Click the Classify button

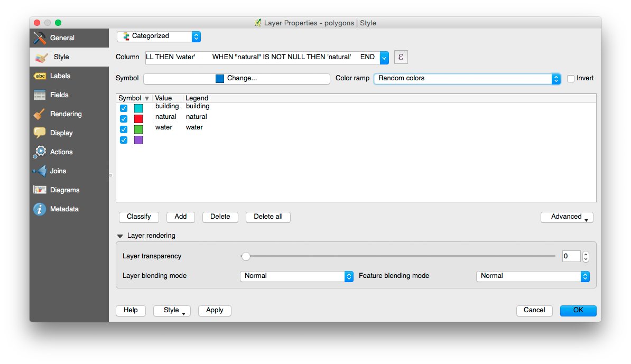coord(139,217)
